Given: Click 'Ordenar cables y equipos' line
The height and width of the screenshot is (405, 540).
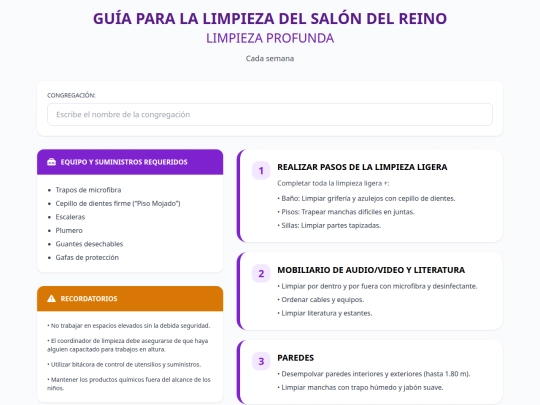Looking at the screenshot, I should pyautogui.click(x=321, y=300).
